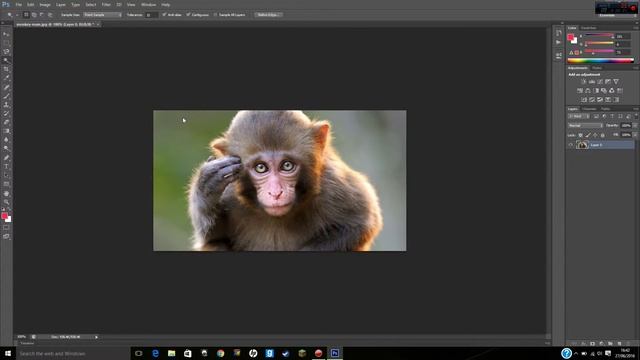Select the Move tool
Screen dimensions: 640x360
click(x=6, y=34)
